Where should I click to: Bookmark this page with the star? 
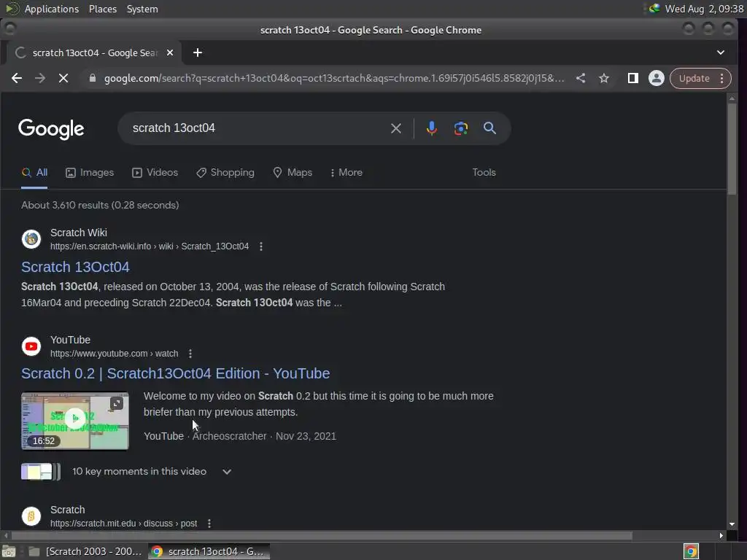(603, 78)
